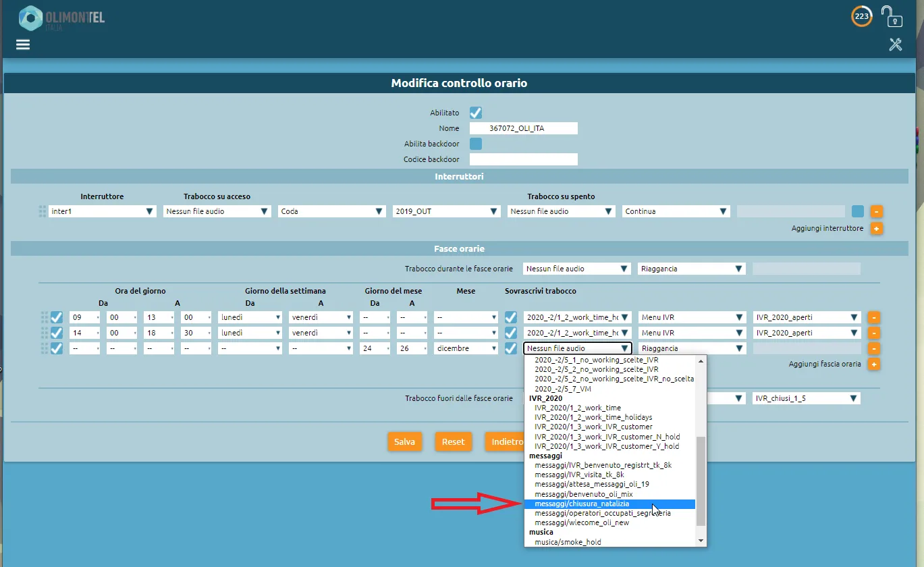Click the Salva button
Viewport: 924px width, 567px height.
[404, 441]
